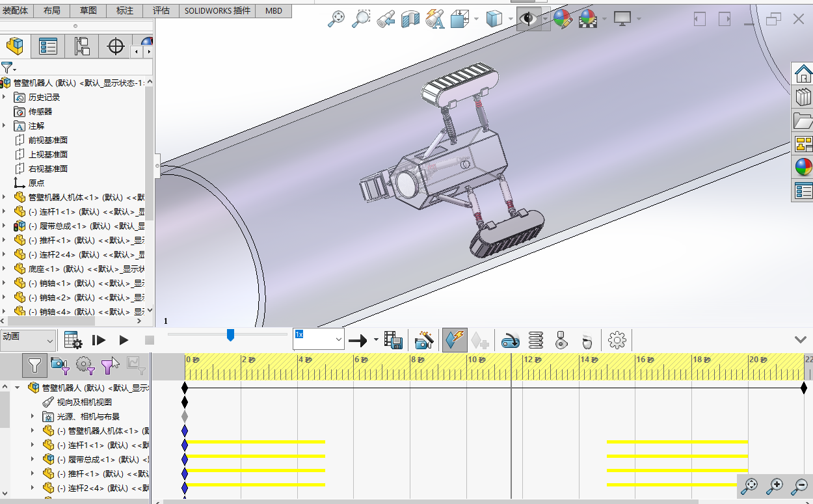813x504 pixels.
Task: Add a Spring in the motion toolbar
Action: coord(535,339)
